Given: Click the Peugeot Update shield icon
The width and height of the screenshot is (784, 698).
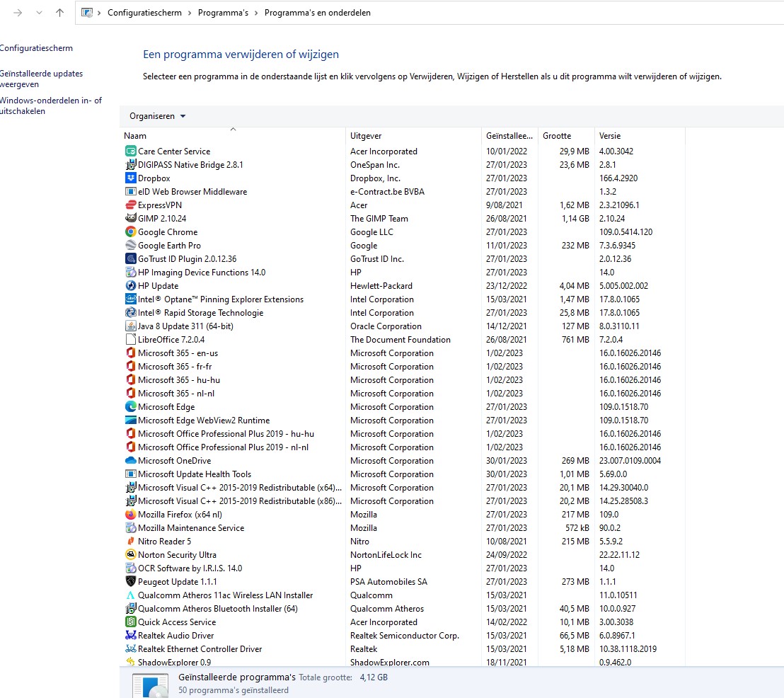Looking at the screenshot, I should click(x=130, y=581).
